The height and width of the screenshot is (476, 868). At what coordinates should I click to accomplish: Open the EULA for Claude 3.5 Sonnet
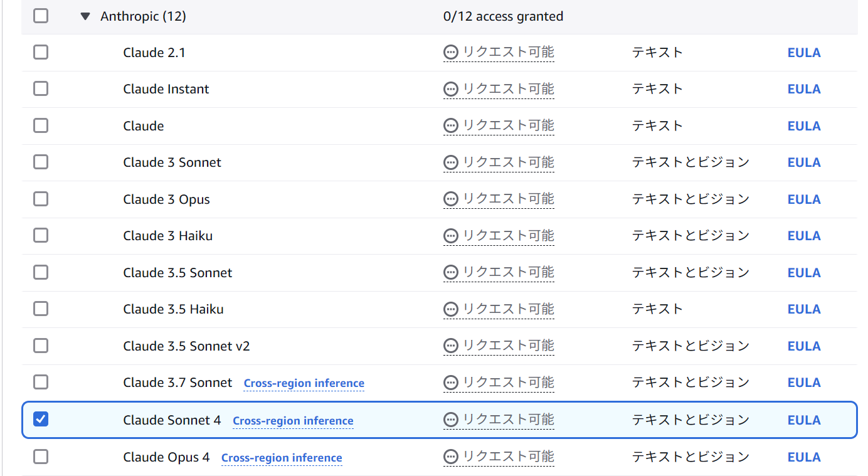[804, 273]
